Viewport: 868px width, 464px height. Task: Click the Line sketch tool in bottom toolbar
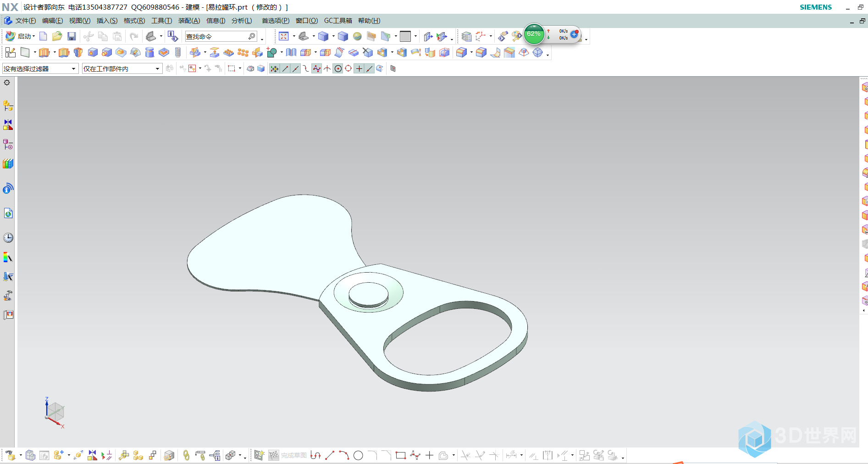pos(330,455)
